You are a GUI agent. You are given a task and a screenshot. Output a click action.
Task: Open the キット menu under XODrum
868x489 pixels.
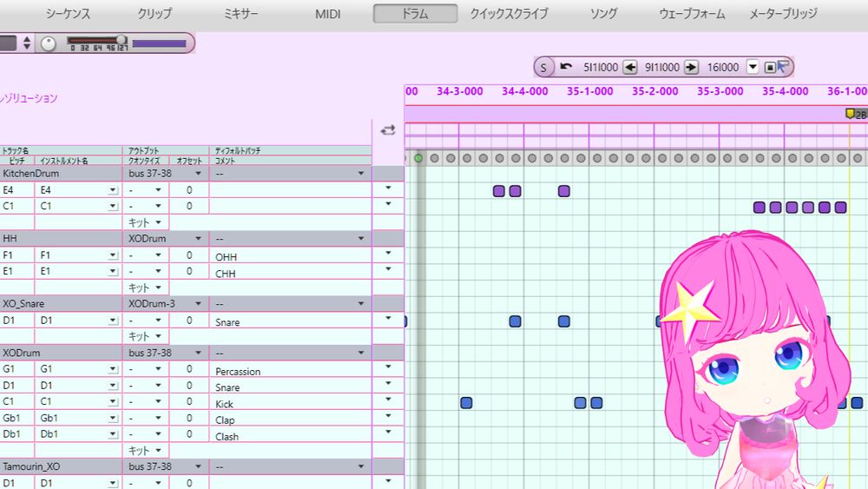[x=145, y=451]
